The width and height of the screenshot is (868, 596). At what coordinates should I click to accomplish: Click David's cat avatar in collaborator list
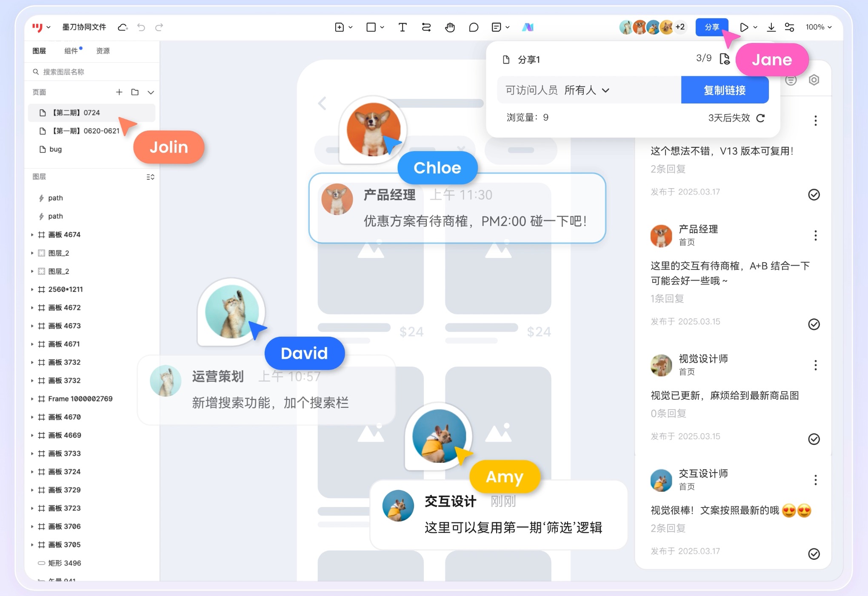[x=625, y=27]
